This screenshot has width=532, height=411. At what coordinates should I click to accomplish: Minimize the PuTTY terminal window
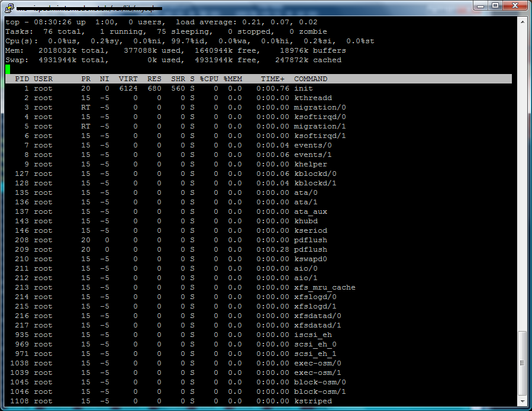click(481, 5)
